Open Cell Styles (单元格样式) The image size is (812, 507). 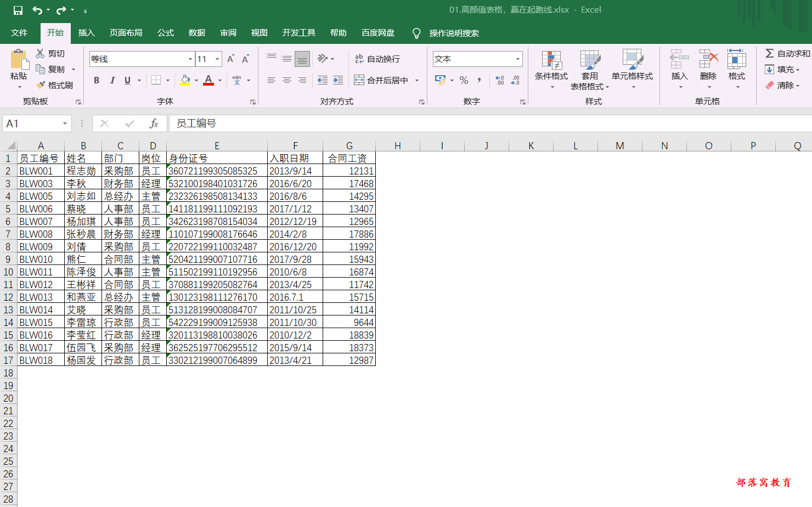(632, 69)
